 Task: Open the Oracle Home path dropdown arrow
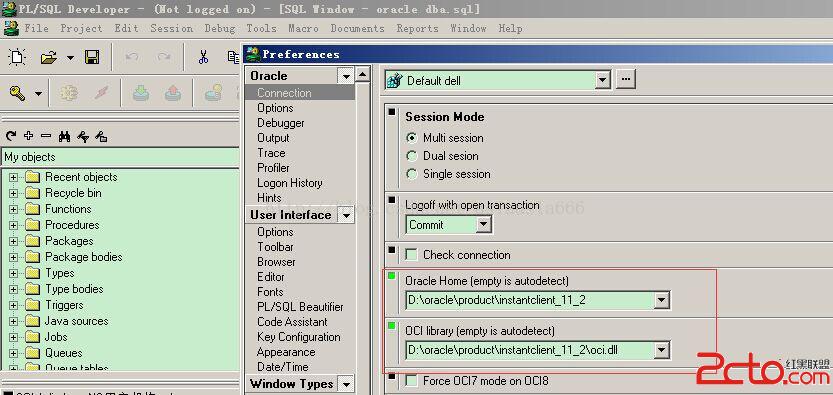point(661,300)
